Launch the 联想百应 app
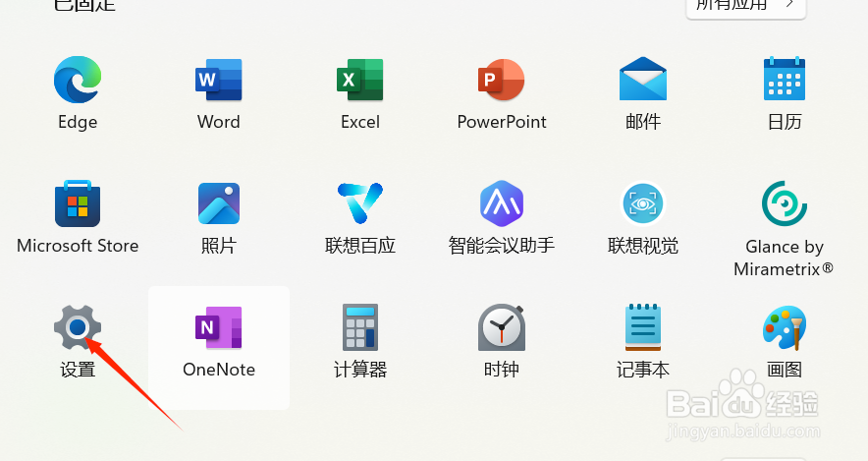 tap(359, 202)
